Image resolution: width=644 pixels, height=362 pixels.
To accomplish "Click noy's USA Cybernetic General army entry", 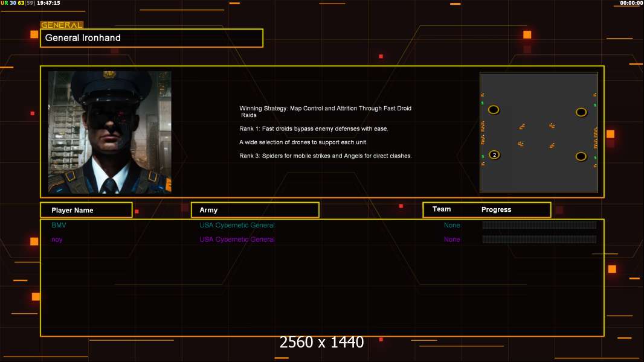I will tap(237, 240).
